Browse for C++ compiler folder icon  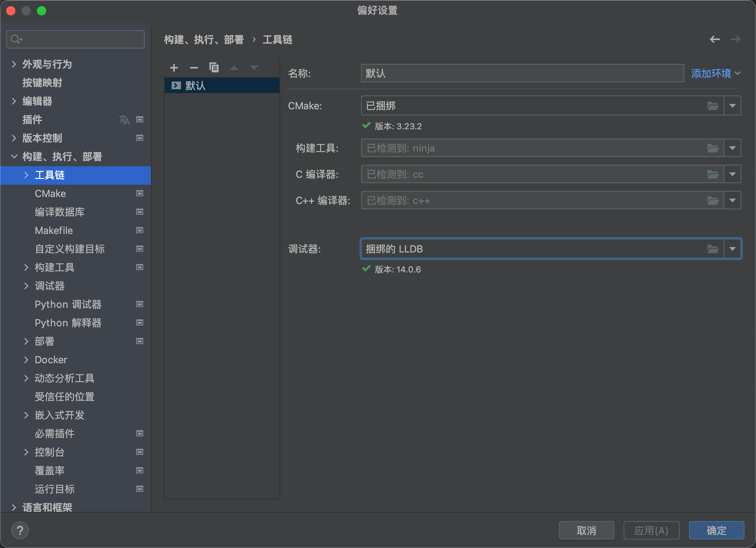click(713, 200)
